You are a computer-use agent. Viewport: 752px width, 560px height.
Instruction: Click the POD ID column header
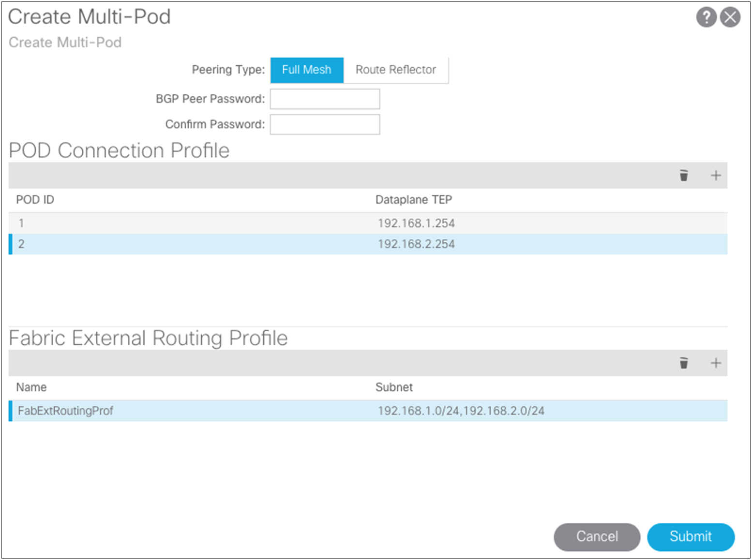click(35, 200)
